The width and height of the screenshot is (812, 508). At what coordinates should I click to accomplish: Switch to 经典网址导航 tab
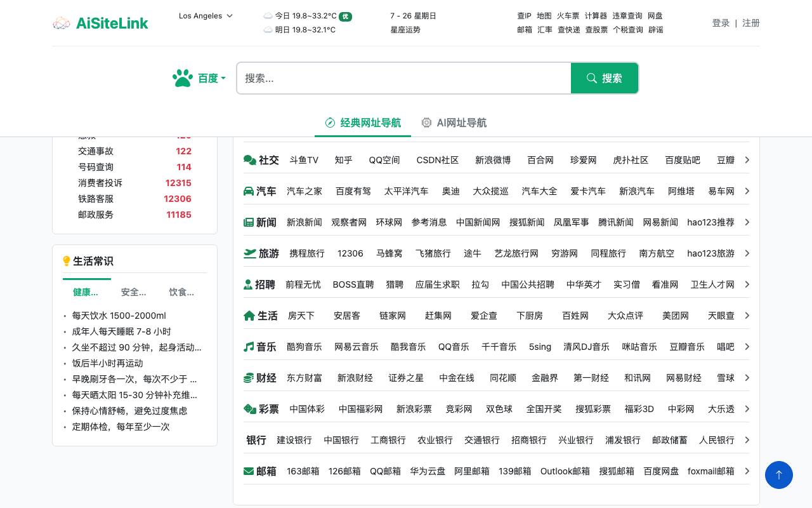tap(363, 123)
